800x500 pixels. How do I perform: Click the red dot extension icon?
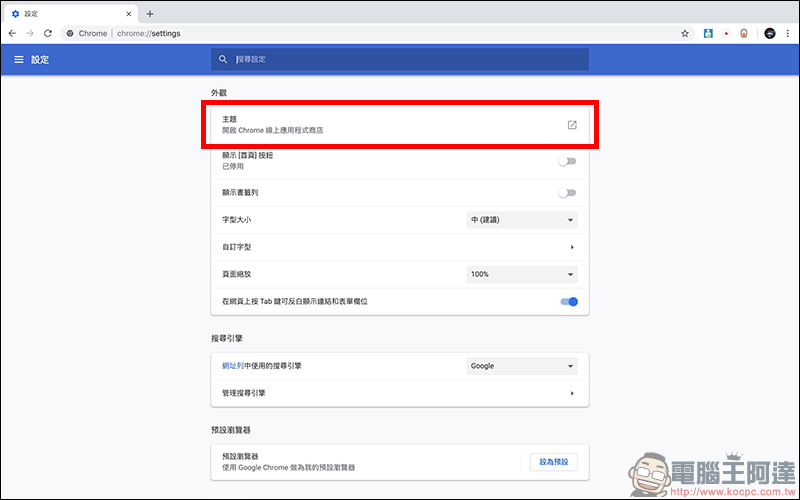726,34
